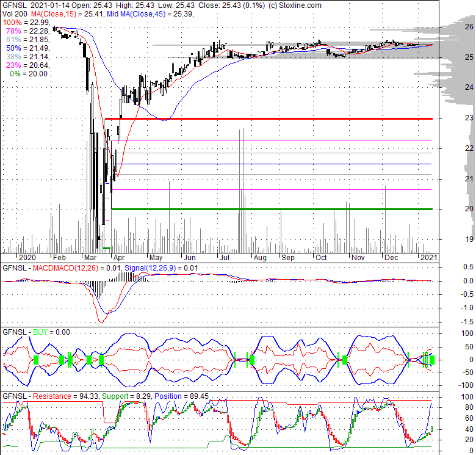Click the Jul month label on time axis
Image resolution: width=476 pixels, height=455 pixels.
[224, 258]
